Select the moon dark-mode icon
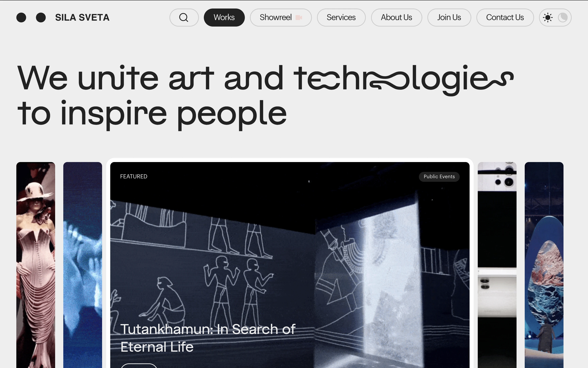588x368 pixels. (563, 18)
